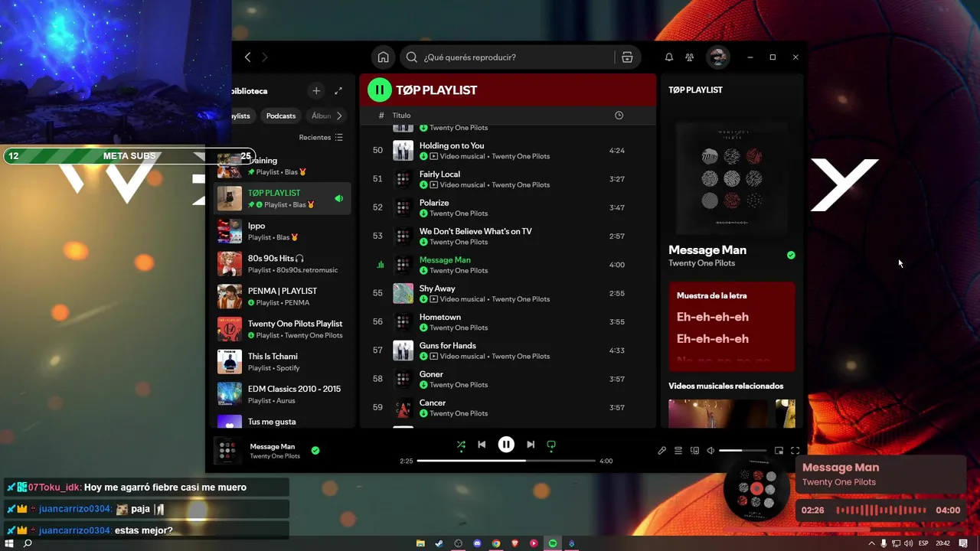Select the Álbumes filter chip
This screenshot has height=551, width=980.
point(320,116)
